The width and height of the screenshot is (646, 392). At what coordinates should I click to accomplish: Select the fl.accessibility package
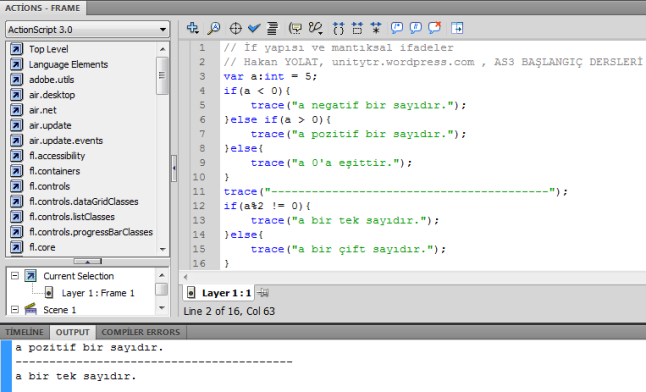(x=57, y=156)
